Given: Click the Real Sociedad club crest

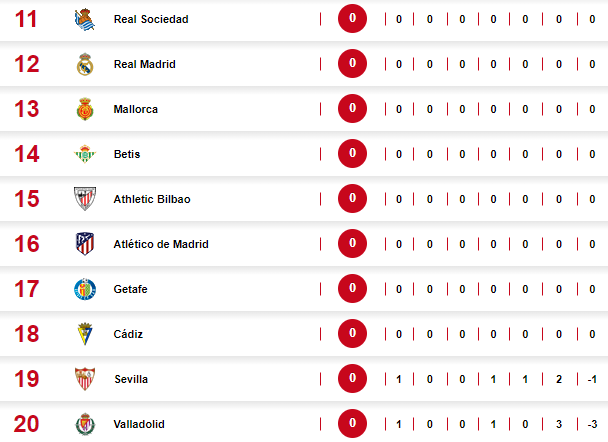Looking at the screenshot, I should click(85, 19).
